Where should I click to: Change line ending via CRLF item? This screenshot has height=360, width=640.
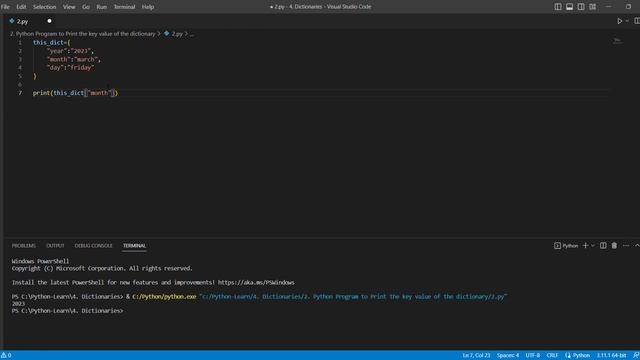point(552,356)
